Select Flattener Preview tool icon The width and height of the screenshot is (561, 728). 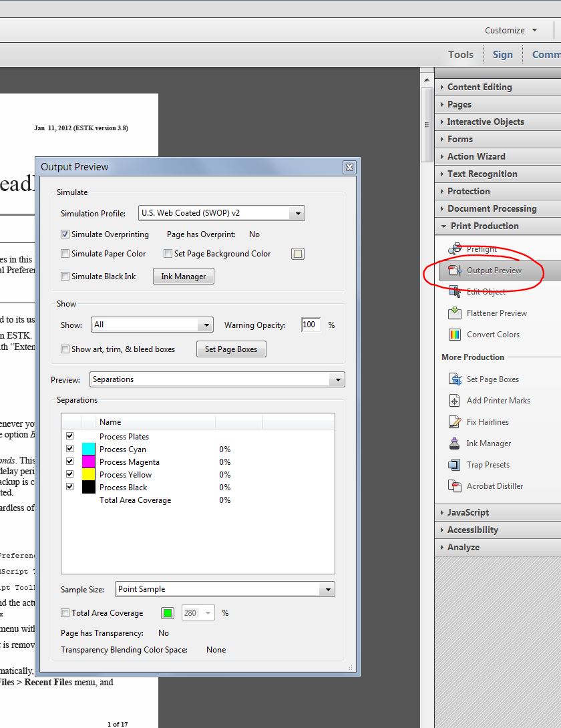tap(455, 313)
